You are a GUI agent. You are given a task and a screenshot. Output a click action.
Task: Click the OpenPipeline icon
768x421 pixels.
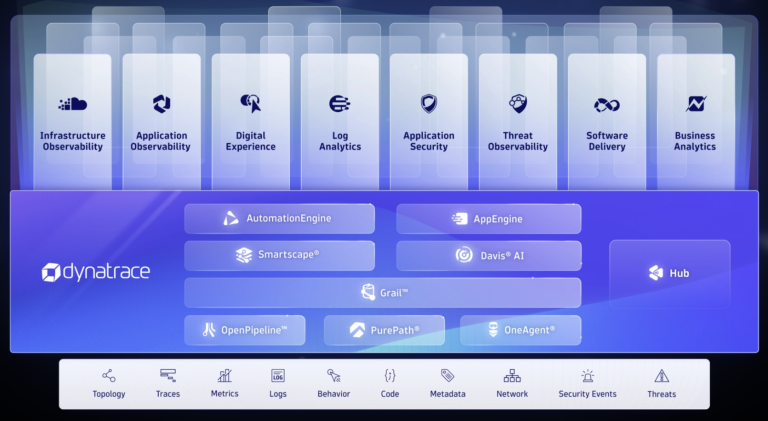pyautogui.click(x=209, y=330)
